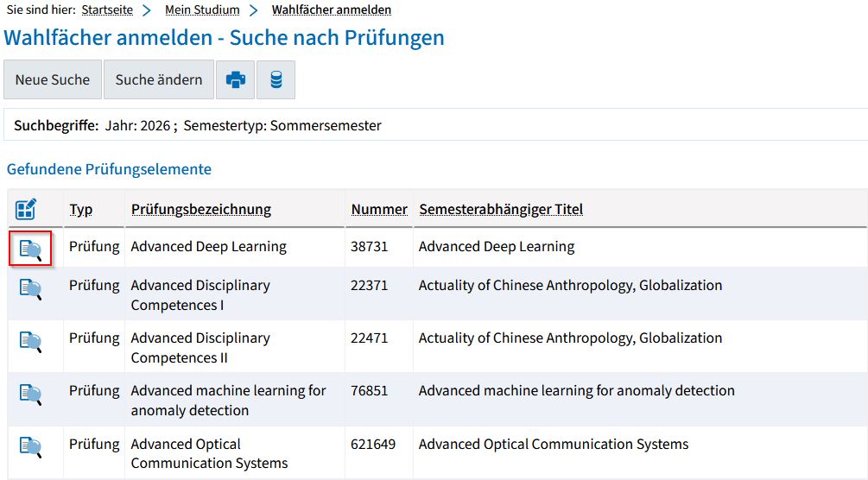Open details icon for anomaly detection exam
The width and height of the screenshot is (868, 480).
point(30,395)
